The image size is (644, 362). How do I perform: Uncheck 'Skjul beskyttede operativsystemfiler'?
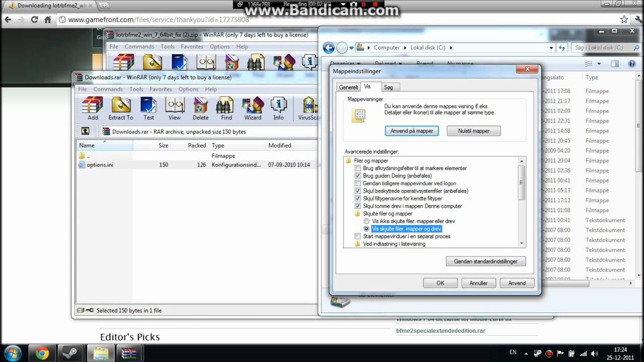coord(358,191)
